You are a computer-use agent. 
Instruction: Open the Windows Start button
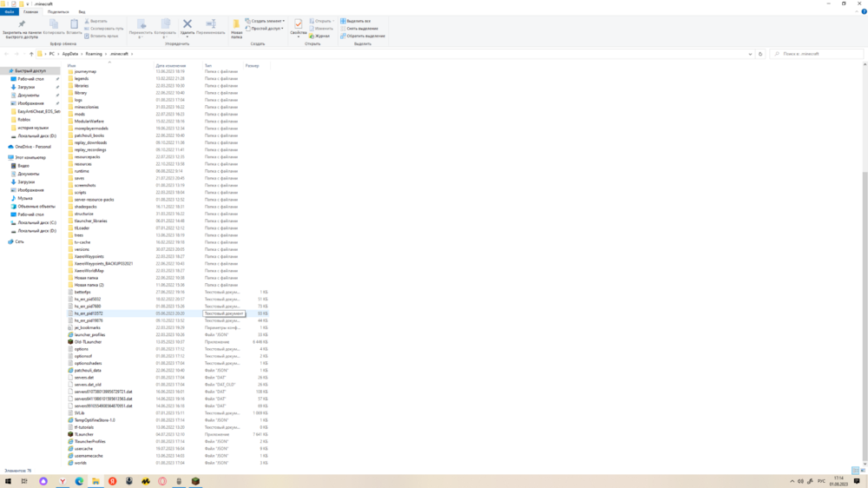coord(8,481)
